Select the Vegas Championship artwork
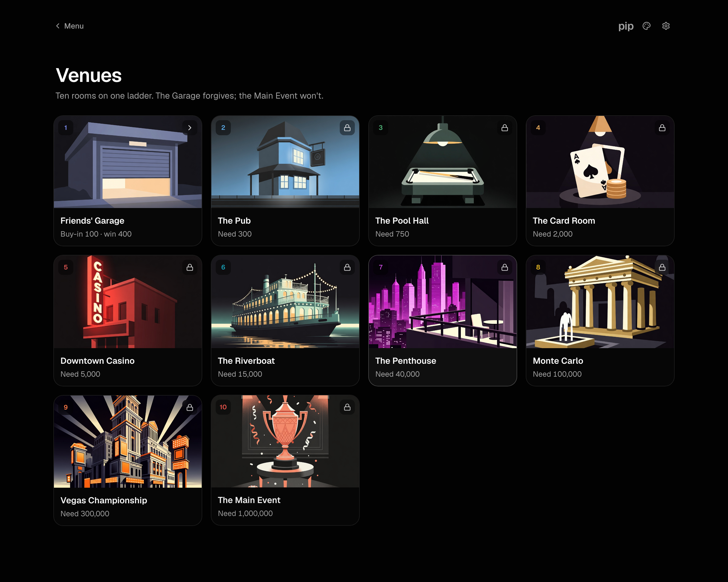Screen dimensions: 728x582 tap(128, 442)
